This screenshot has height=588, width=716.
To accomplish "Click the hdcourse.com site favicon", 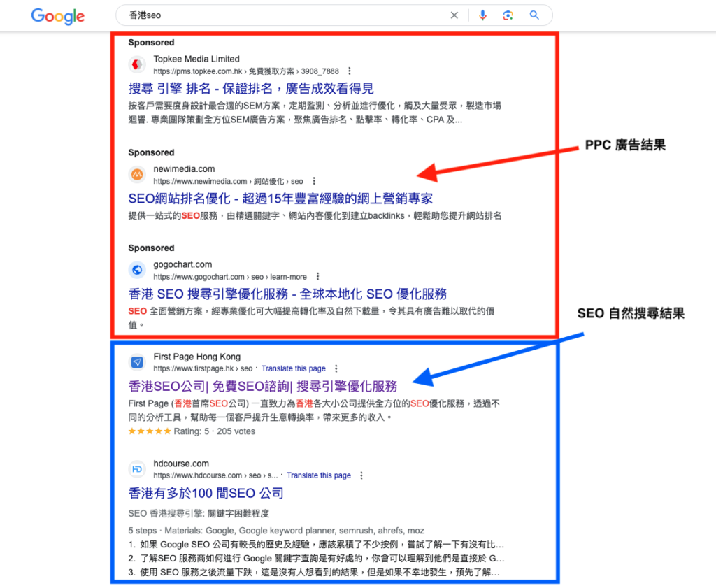I will coord(137,469).
